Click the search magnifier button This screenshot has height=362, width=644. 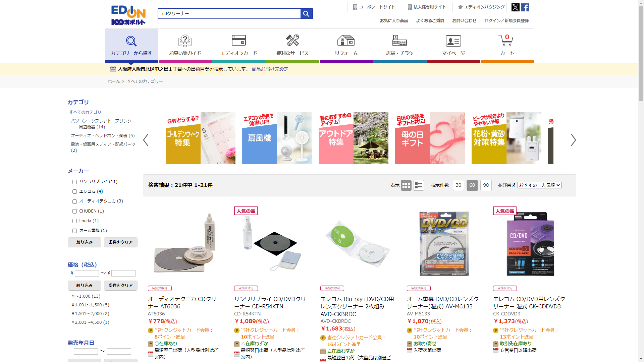(306, 14)
